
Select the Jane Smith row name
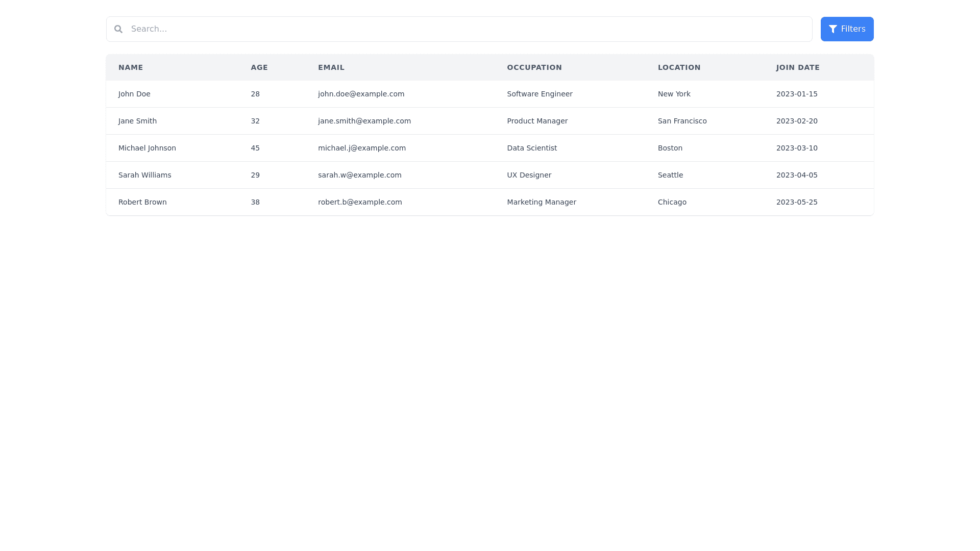pos(137,121)
